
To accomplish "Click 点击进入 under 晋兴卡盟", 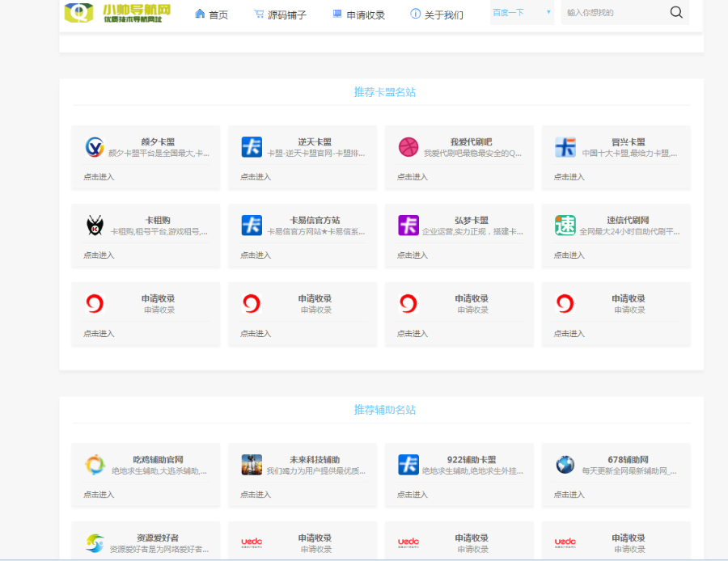I will coord(569,177).
